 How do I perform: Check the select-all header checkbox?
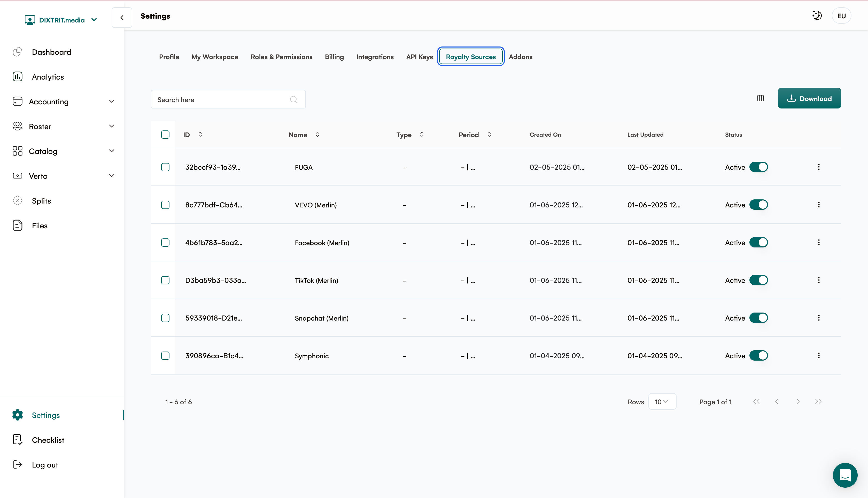pyautogui.click(x=165, y=134)
